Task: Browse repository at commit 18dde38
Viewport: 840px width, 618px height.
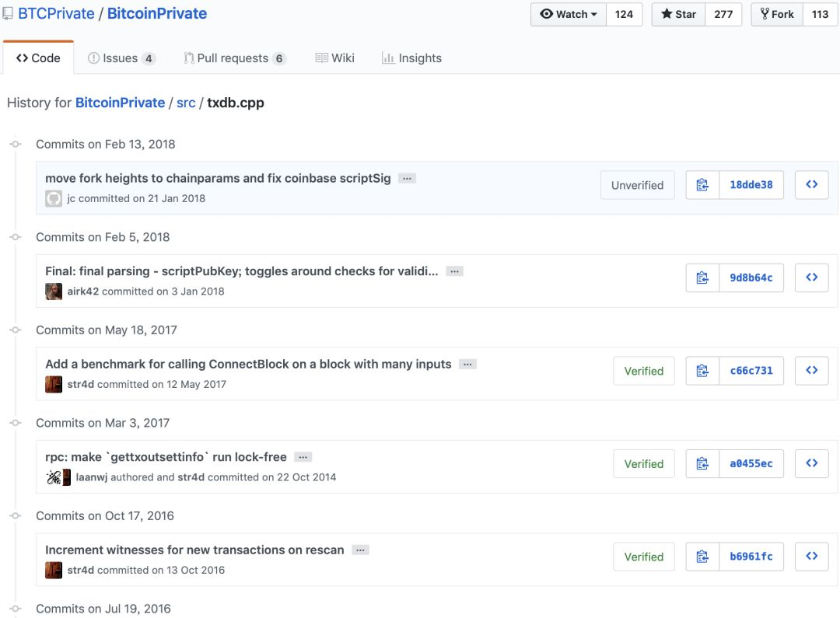Action: click(811, 185)
